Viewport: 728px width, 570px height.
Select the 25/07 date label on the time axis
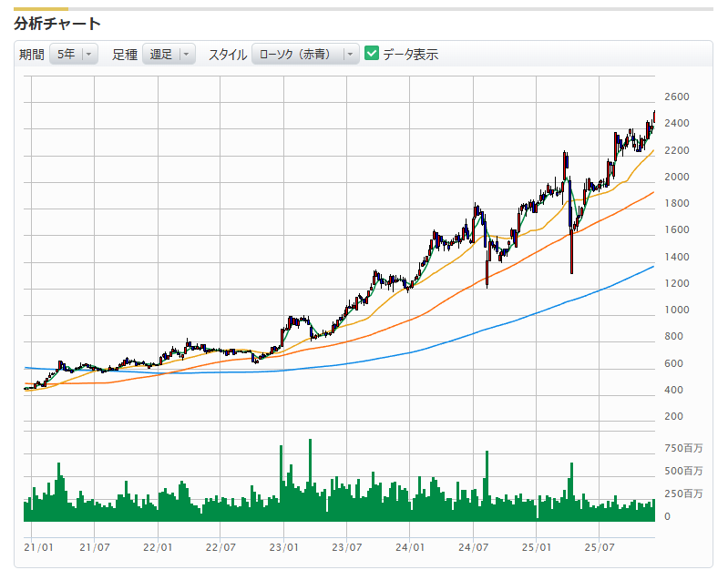tap(599, 547)
